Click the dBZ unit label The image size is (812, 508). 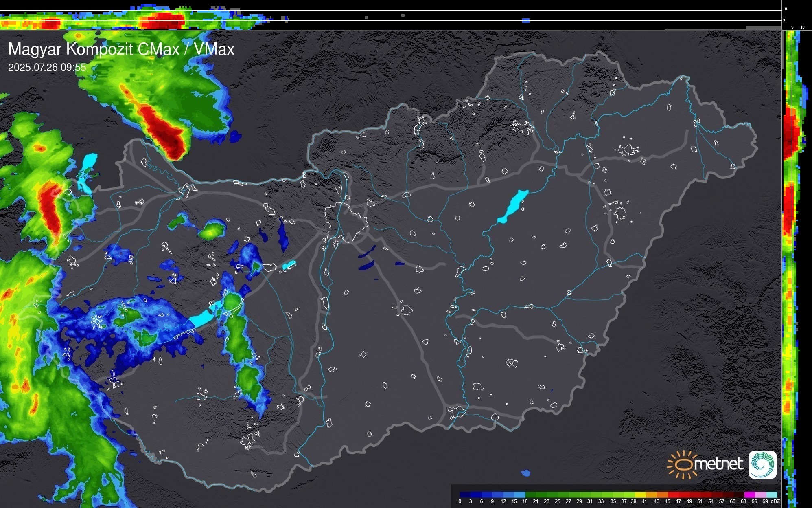[776, 501]
